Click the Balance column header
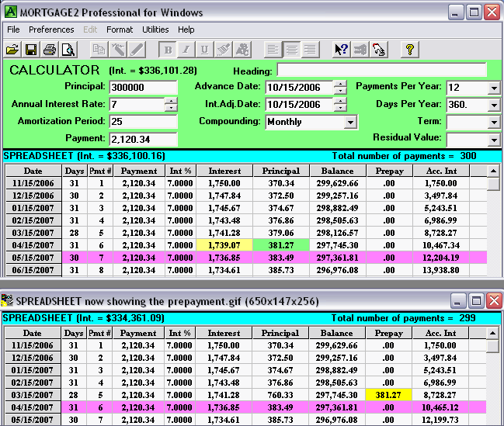This screenshot has width=504, height=426. pyautogui.click(x=337, y=171)
